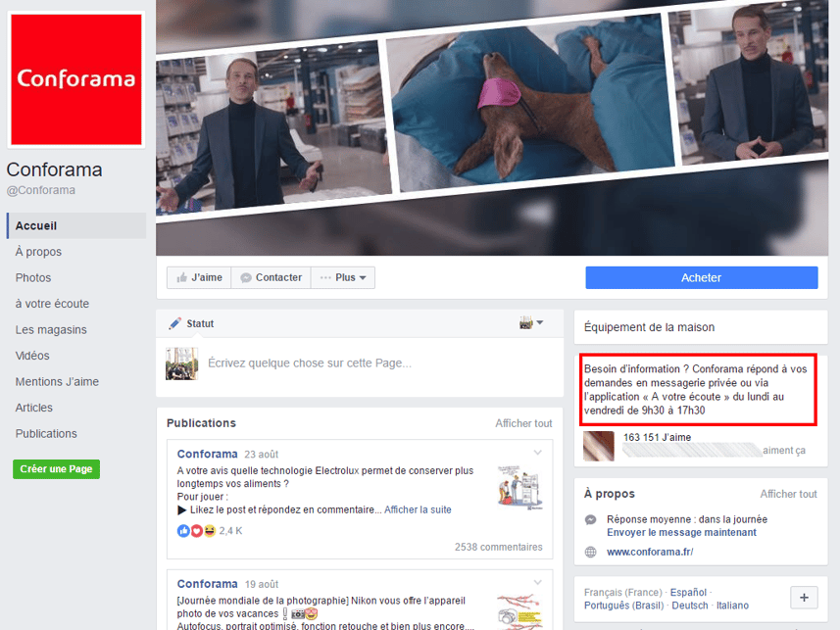This screenshot has width=840, height=630.
Task: Click the 23 août post date
Action: click(x=262, y=455)
